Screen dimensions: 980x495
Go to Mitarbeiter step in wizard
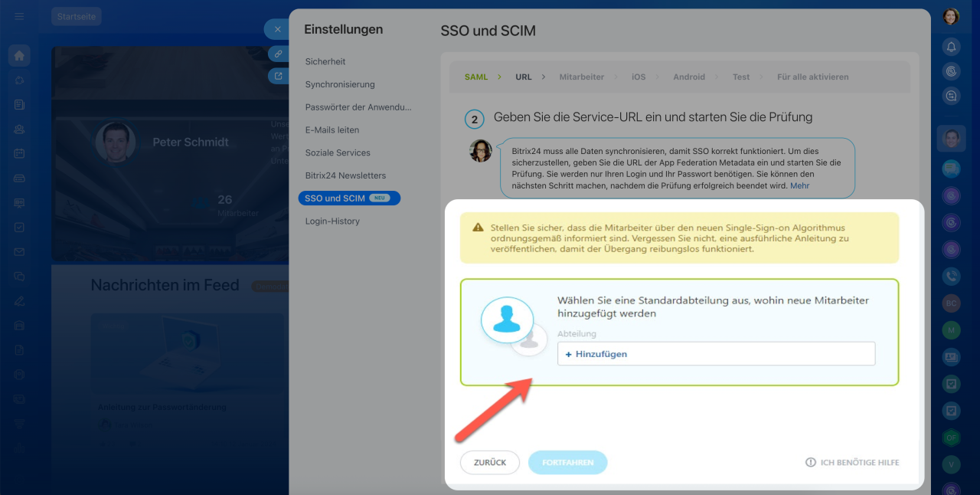tap(582, 77)
